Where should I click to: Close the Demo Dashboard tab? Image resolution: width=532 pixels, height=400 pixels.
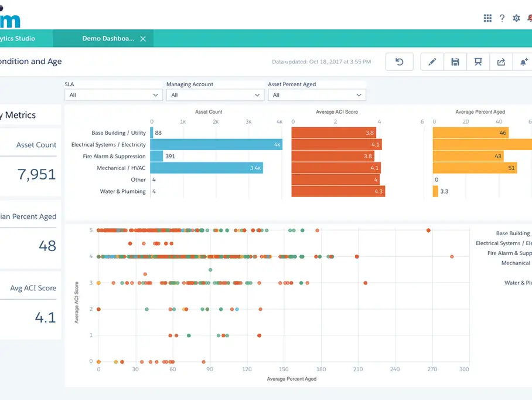[x=143, y=39]
